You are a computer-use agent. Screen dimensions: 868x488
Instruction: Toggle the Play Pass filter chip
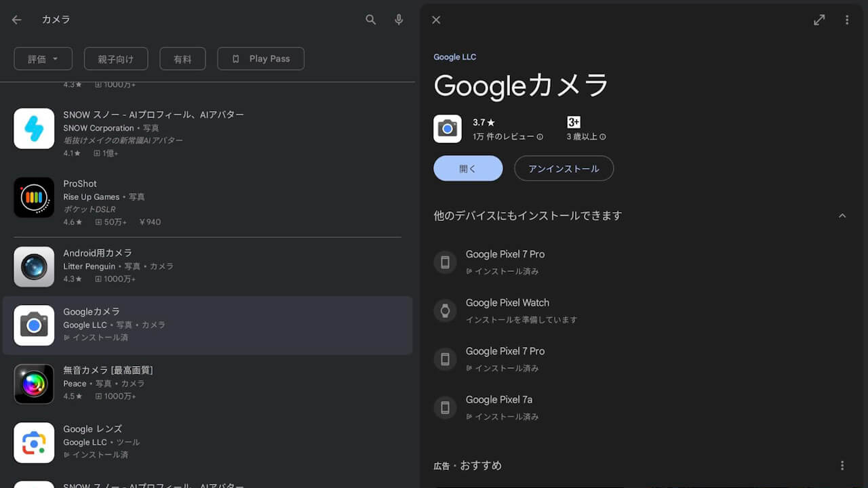click(x=260, y=58)
